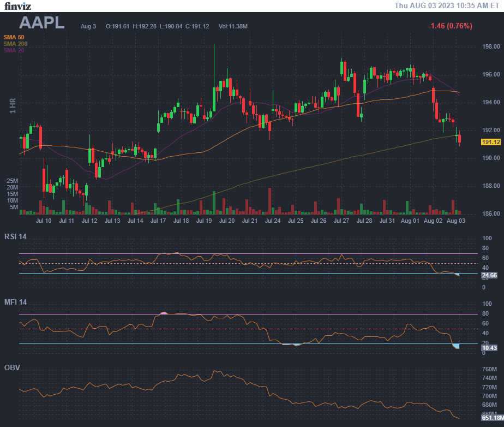This screenshot has width=504, height=427.
Task: Click the Jul 20 date axis label
Action: [227, 221]
